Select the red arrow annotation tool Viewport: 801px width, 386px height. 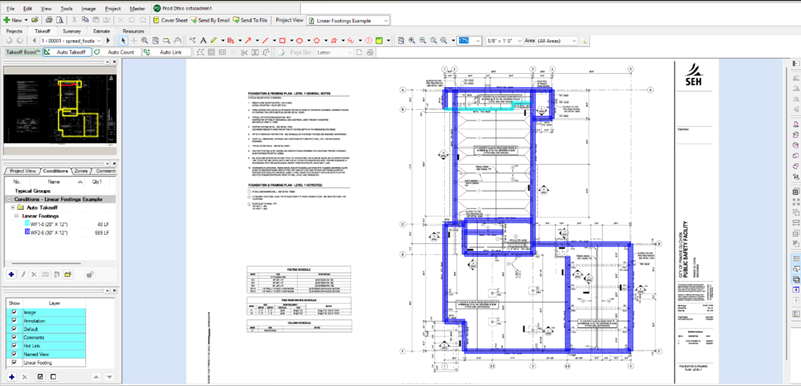(x=248, y=40)
